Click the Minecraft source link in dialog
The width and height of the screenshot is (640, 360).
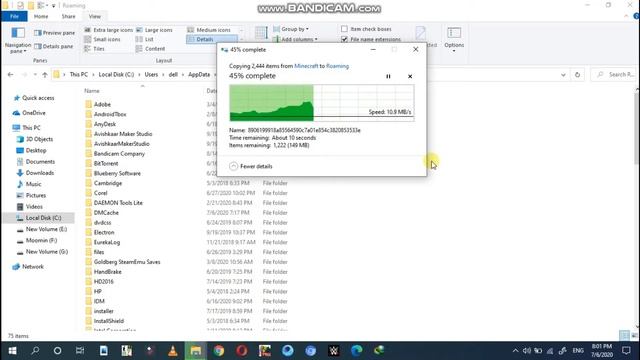(306, 66)
